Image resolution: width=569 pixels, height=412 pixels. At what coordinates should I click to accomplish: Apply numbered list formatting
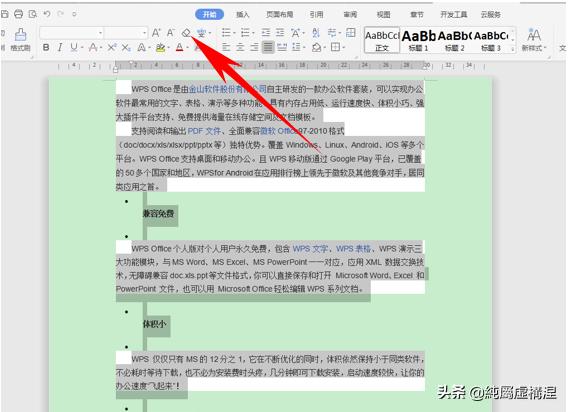(x=245, y=33)
